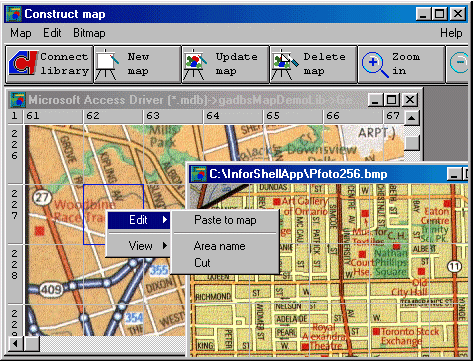Click the Connect library toolbar icon
This screenshot has height=361, width=473.
[x=23, y=63]
